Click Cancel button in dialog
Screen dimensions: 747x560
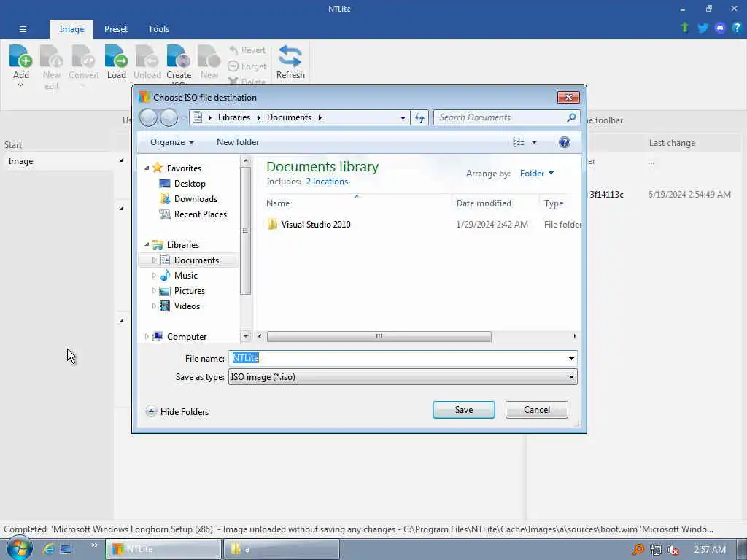(536, 410)
